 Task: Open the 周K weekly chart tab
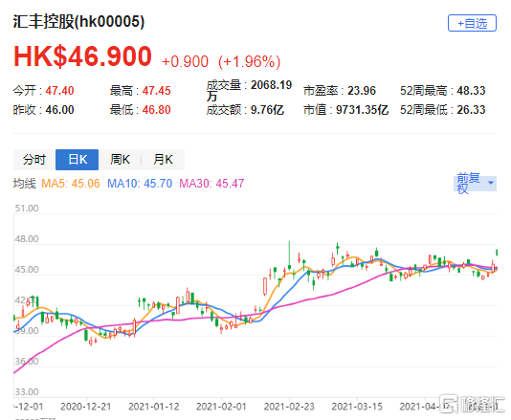[x=120, y=160]
